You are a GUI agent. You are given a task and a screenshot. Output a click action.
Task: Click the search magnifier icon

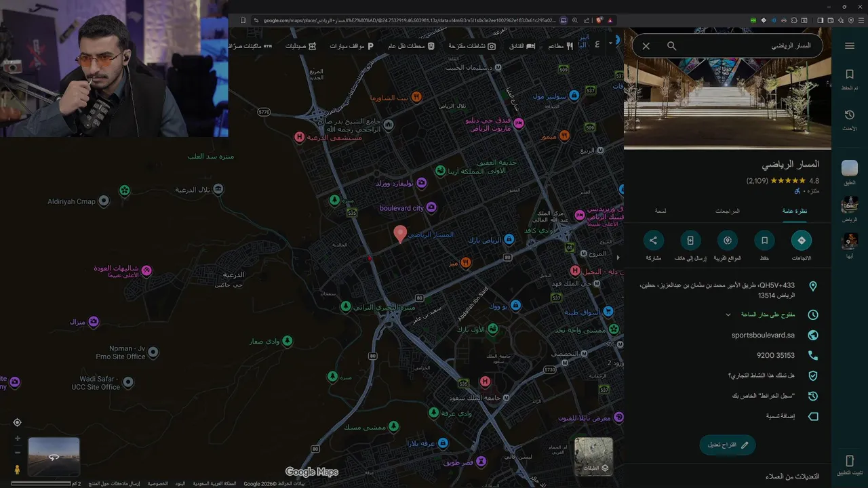[x=671, y=46]
